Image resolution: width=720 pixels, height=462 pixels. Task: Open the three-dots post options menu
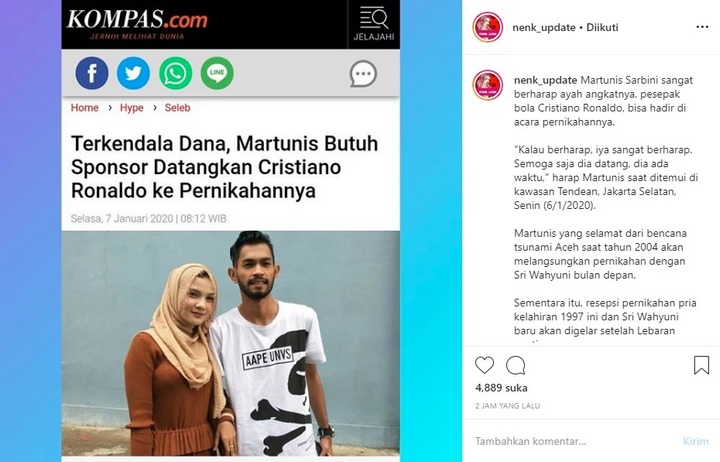[x=702, y=27]
